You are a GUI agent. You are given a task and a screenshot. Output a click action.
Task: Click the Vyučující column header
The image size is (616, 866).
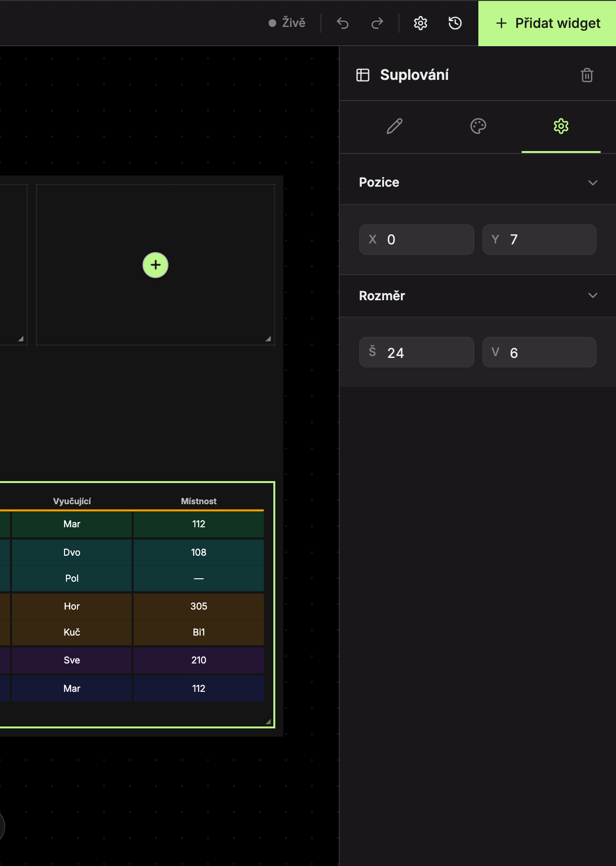point(72,501)
